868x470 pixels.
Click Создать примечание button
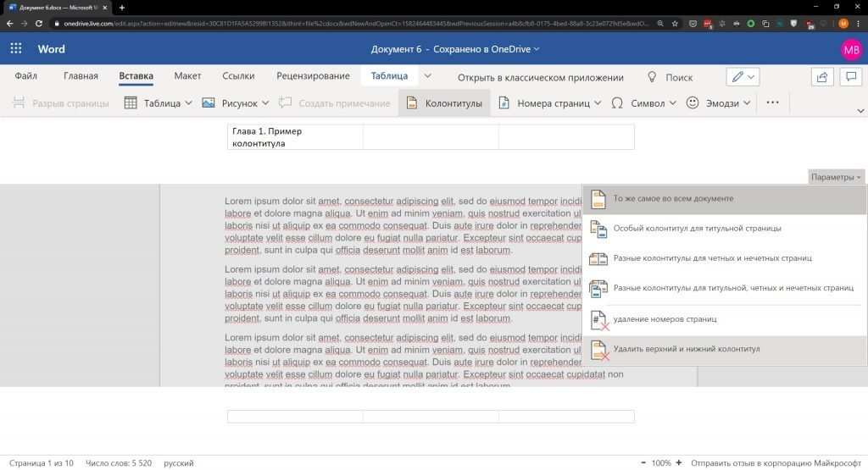coord(334,102)
